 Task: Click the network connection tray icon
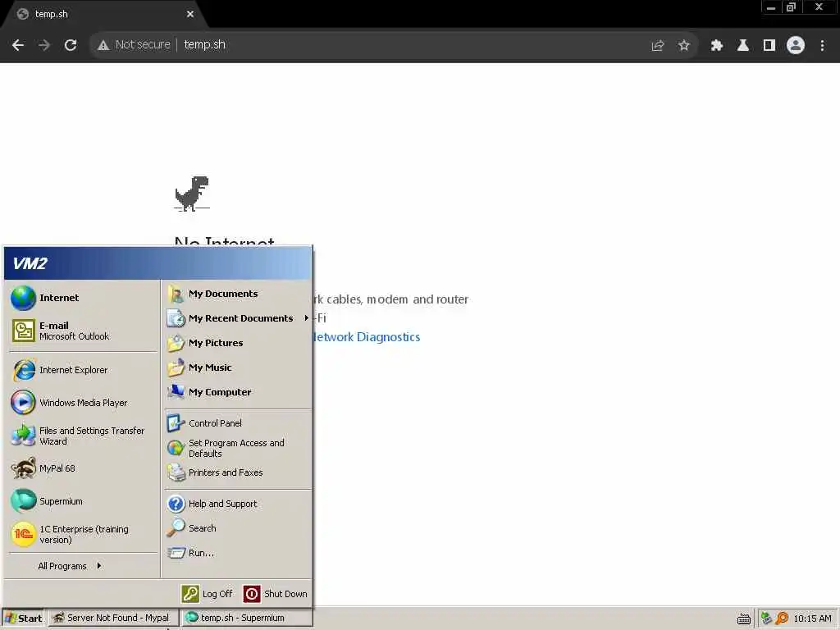(x=766, y=619)
